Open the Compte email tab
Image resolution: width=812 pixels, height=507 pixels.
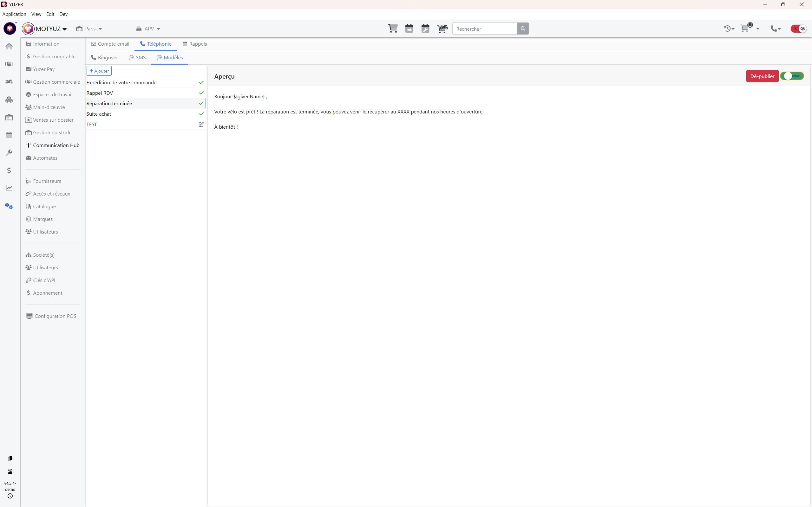coord(110,44)
